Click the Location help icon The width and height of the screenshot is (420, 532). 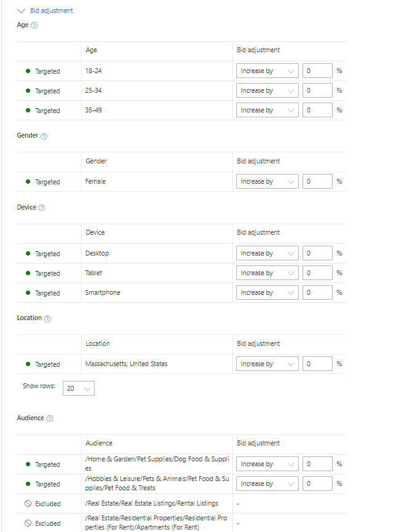[x=47, y=319]
